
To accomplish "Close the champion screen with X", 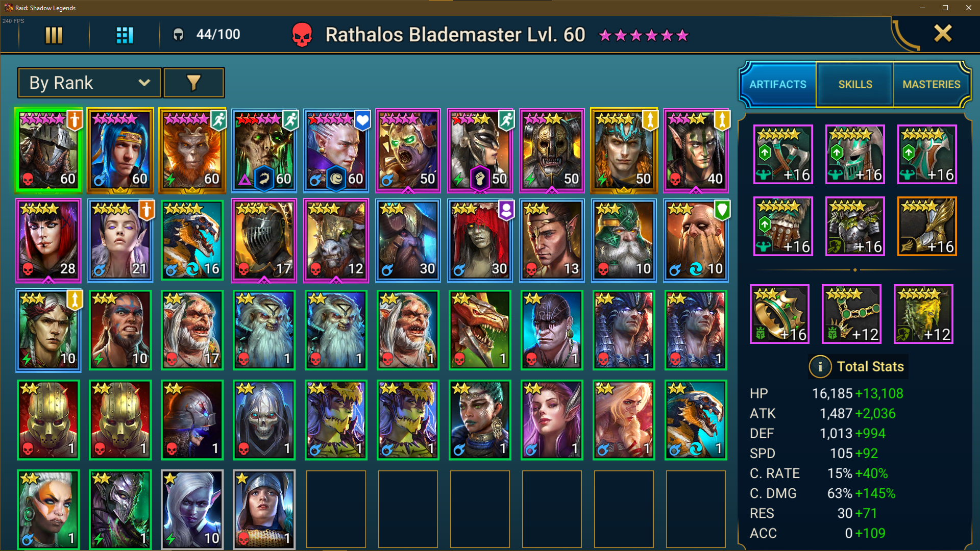I will [x=942, y=34].
